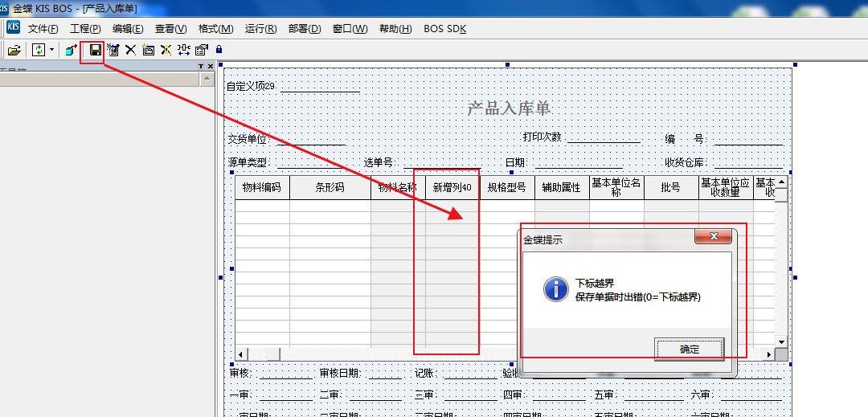868x417 pixels.
Task: Click the align spacing toolbar icon
Action: pyautogui.click(x=184, y=51)
